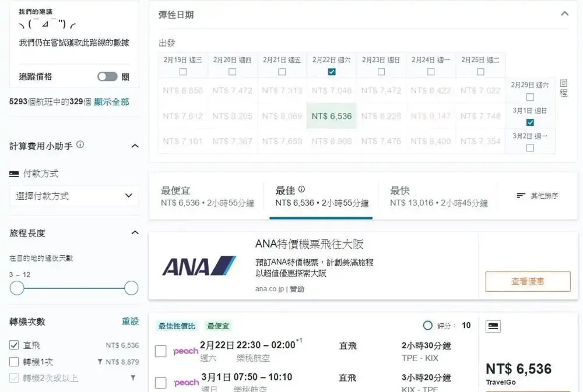Enable the 轉機1次 filter checkbox
Screen dimensions: 583x392
pos(15,362)
